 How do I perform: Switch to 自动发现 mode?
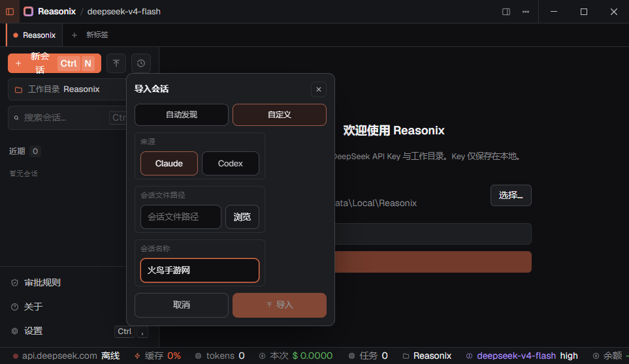(182, 115)
